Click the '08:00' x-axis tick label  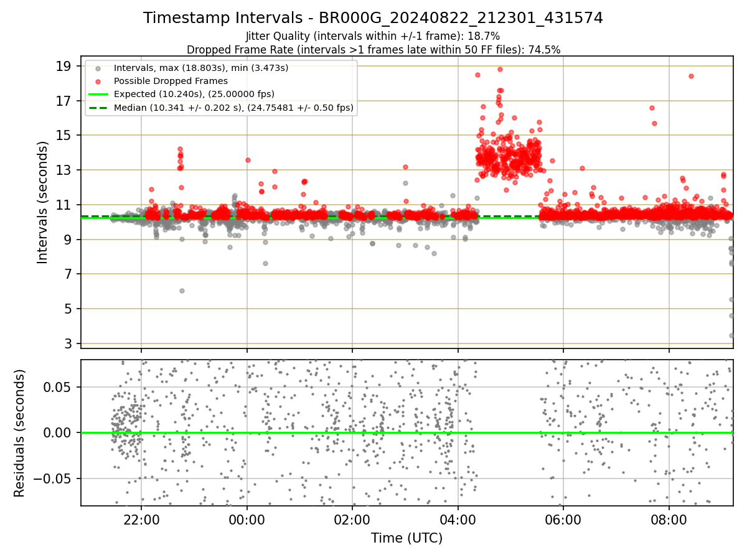click(x=669, y=519)
